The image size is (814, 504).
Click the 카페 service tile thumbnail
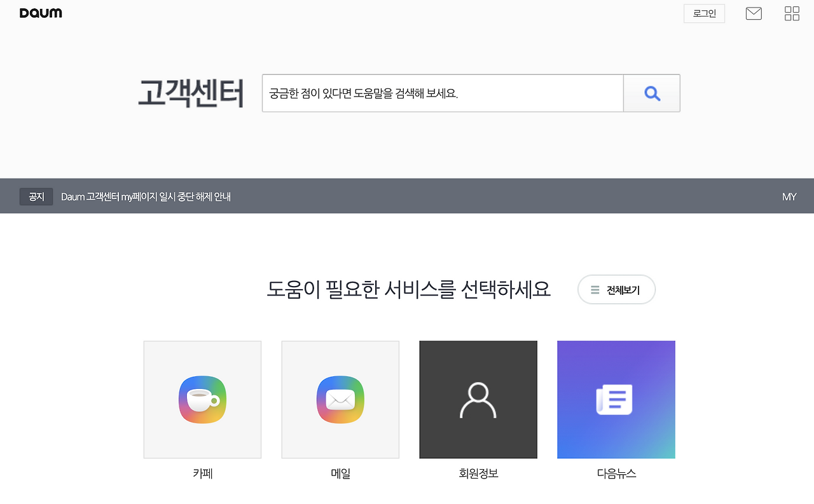202,399
